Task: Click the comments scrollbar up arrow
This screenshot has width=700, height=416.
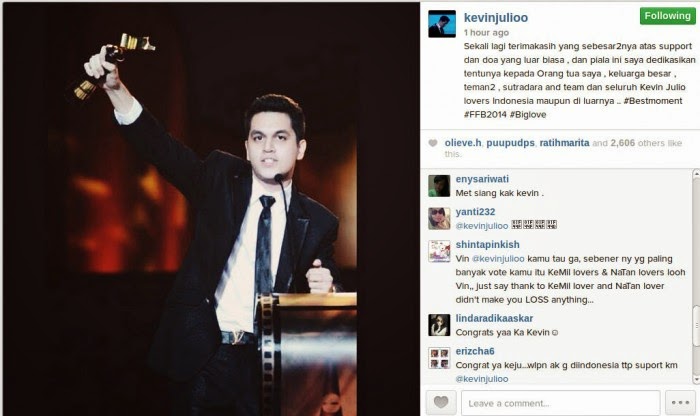Action: click(696, 173)
